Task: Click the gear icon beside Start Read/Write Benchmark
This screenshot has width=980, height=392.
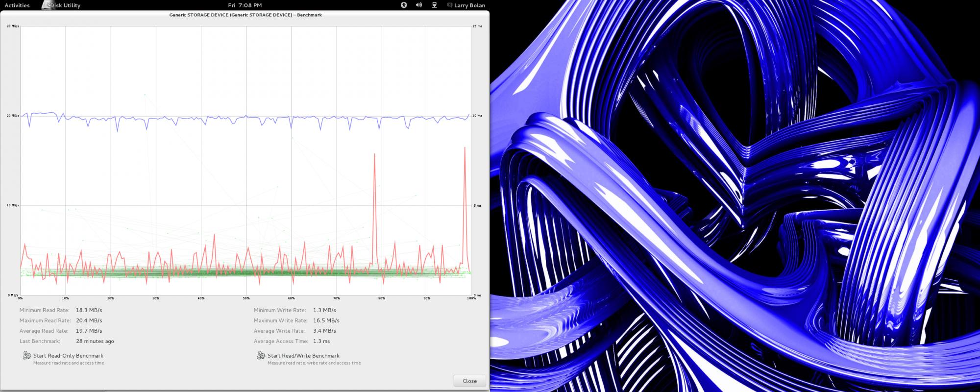Action: pyautogui.click(x=261, y=356)
